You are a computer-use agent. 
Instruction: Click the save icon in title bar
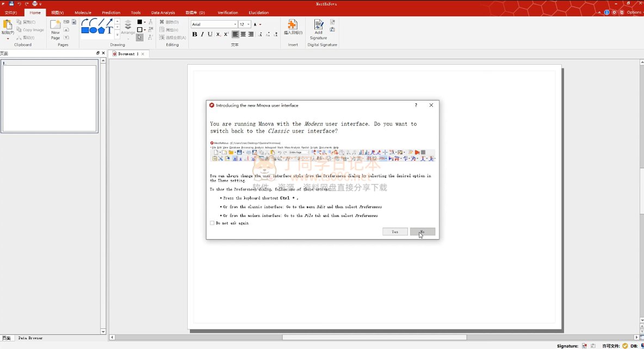(x=11, y=4)
